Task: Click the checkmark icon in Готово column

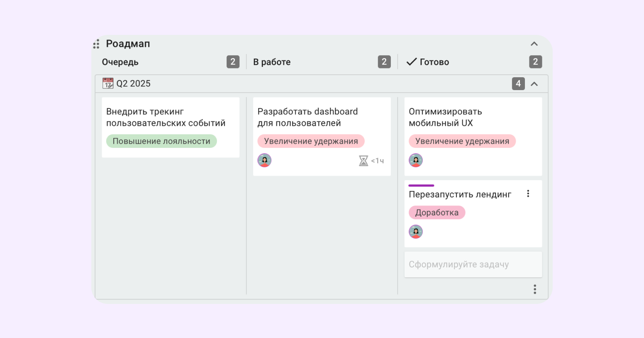Action: click(411, 62)
